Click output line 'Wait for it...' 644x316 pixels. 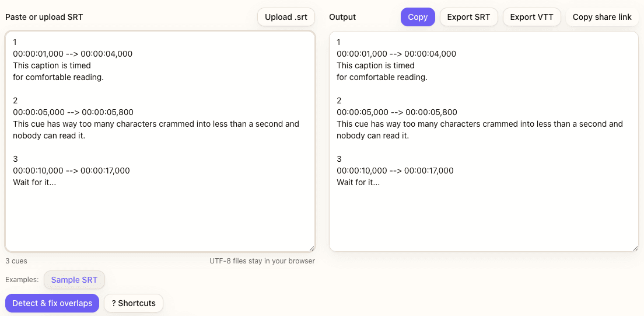click(358, 182)
